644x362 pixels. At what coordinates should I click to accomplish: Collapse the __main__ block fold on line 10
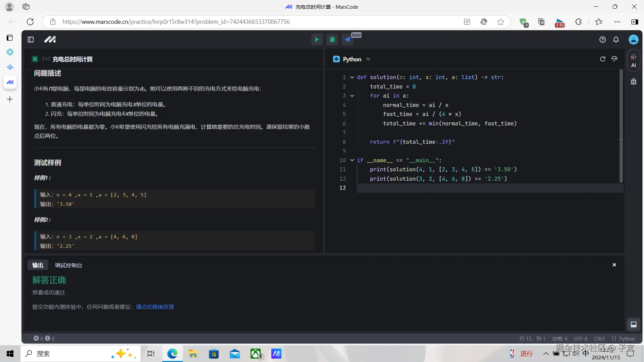pyautogui.click(x=352, y=160)
